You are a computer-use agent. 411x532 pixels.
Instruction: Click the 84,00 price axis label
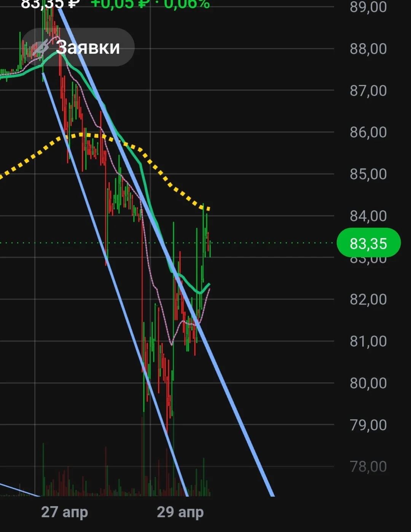click(368, 216)
